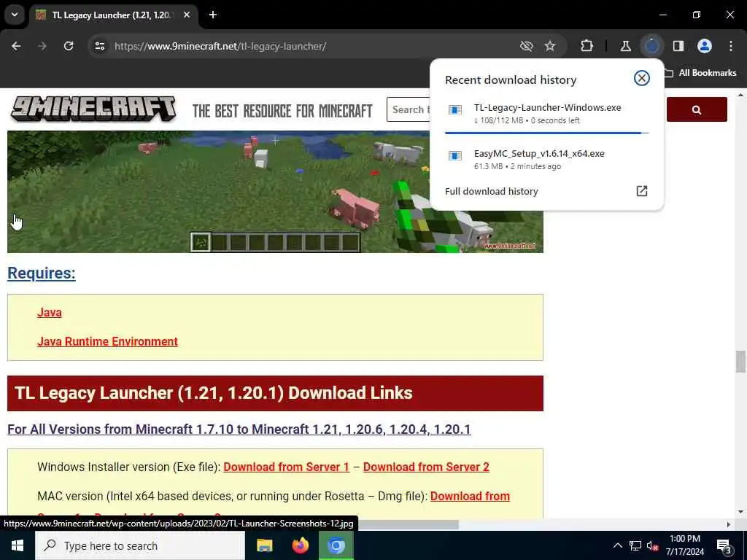Open Full download history

click(546, 192)
